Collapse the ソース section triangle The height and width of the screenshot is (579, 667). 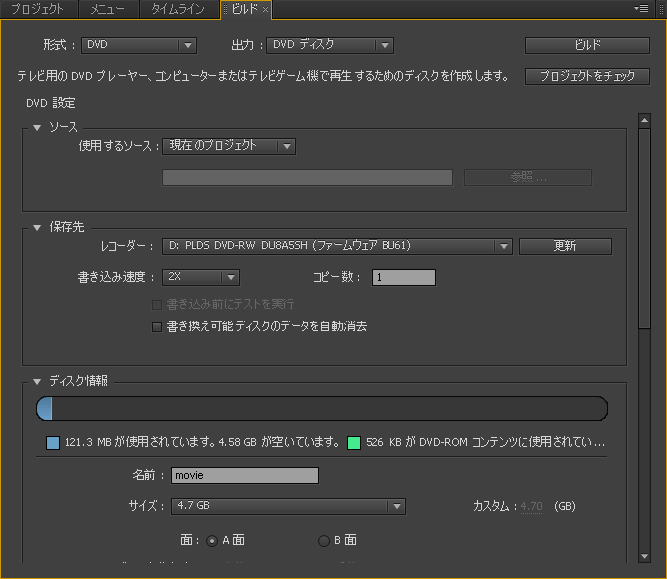click(x=37, y=127)
